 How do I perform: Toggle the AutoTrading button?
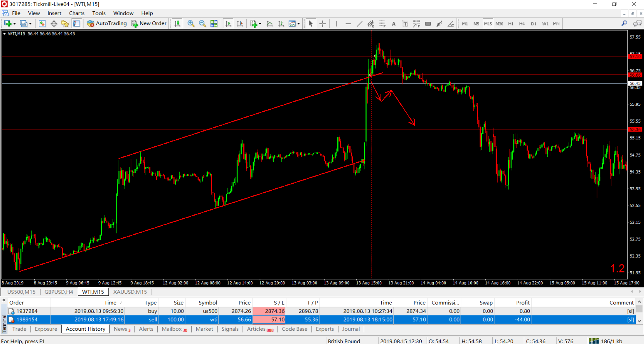coord(107,23)
